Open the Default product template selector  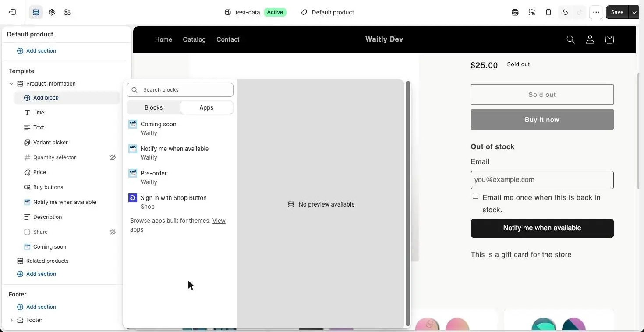point(328,12)
